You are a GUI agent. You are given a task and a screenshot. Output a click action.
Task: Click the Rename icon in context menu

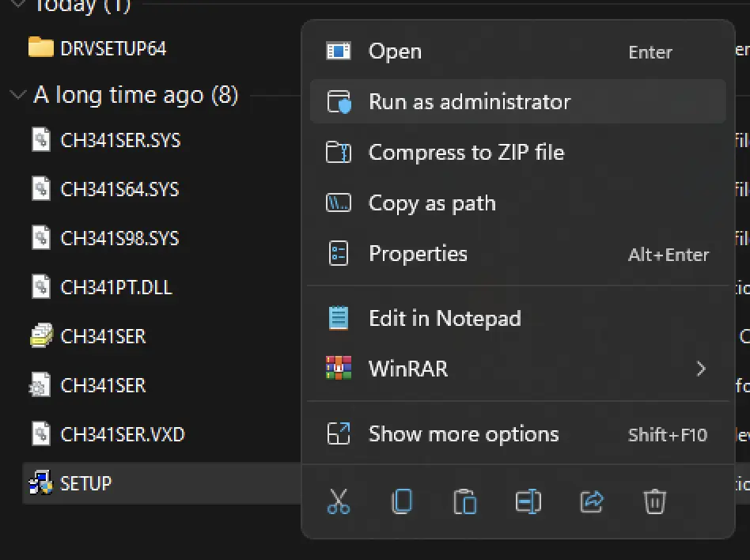coord(528,501)
